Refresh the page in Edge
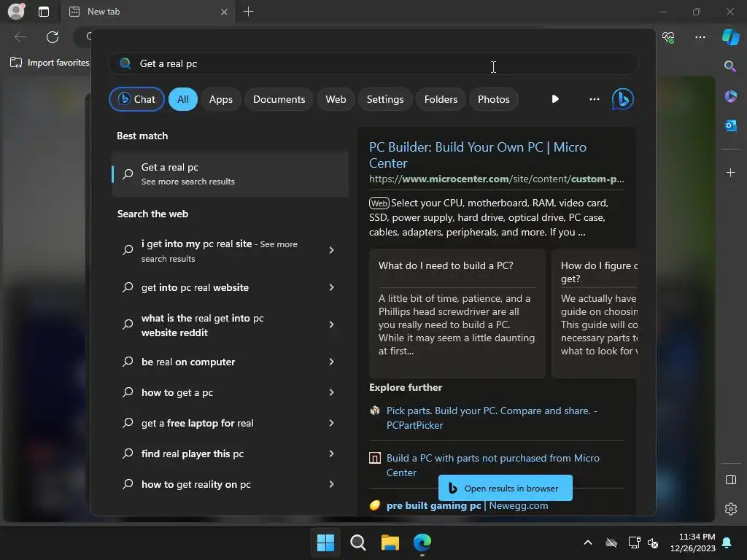This screenshot has width=747, height=560. point(53,37)
